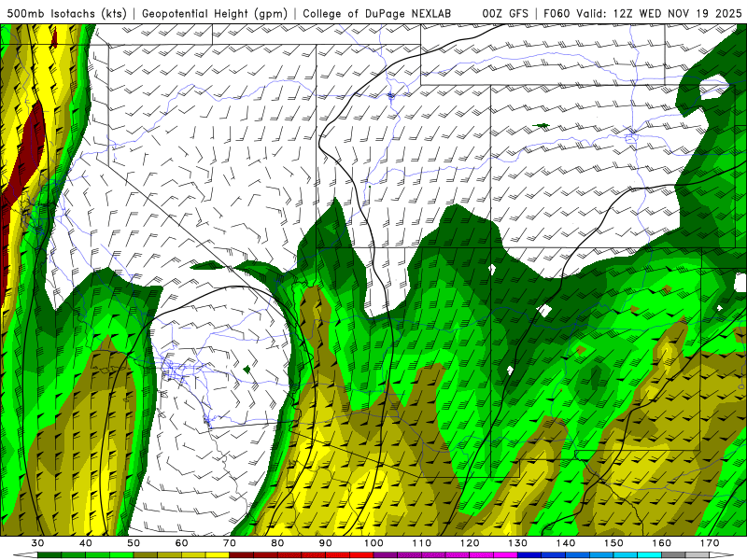747x560 pixels.
Task: Click the bright magenta 125–130 kt legend swatch
Action: pyautogui.click(x=505, y=555)
